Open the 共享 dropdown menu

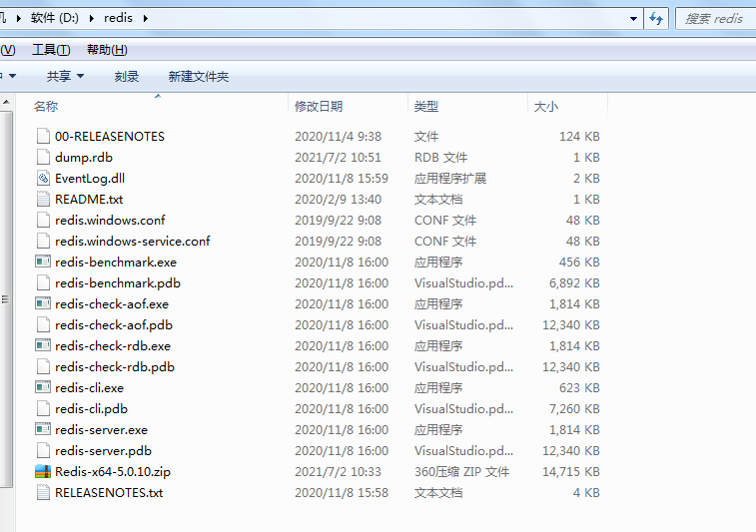[x=65, y=76]
